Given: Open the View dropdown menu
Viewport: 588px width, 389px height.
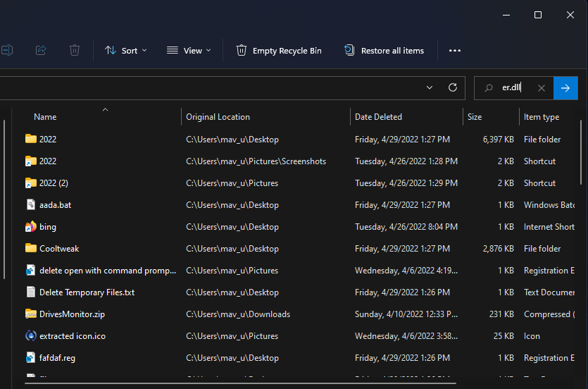Looking at the screenshot, I should pos(189,51).
